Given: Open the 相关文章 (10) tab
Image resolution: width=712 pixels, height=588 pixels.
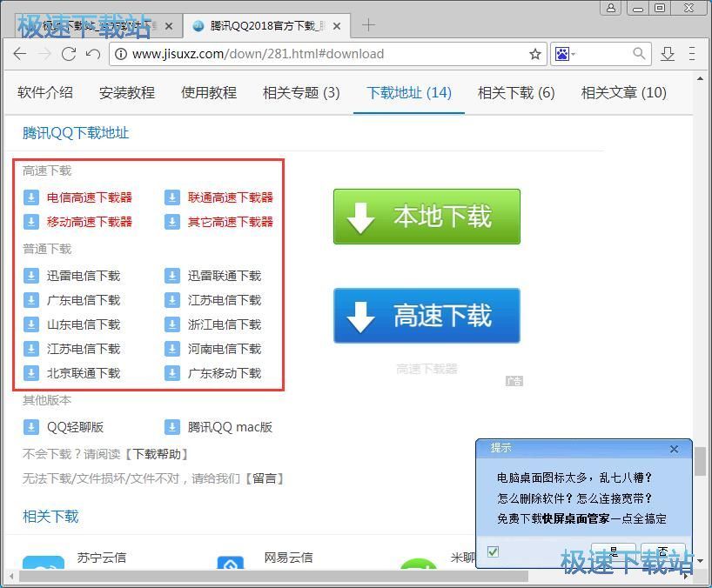Looking at the screenshot, I should (x=624, y=92).
